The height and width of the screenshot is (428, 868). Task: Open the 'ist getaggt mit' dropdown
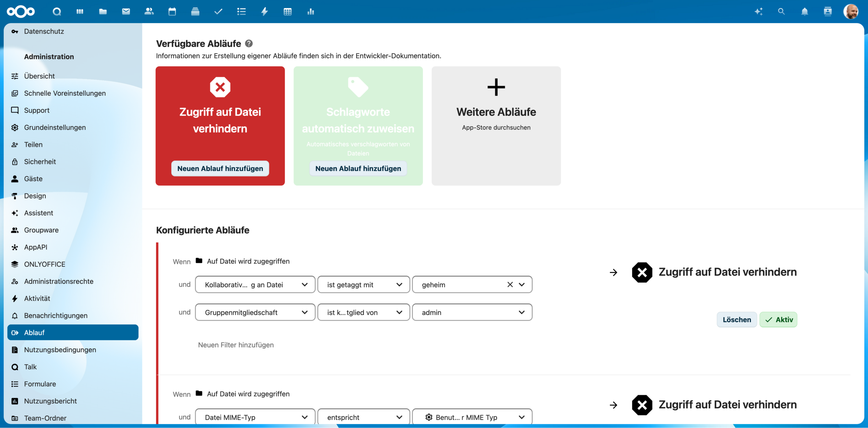click(x=363, y=285)
